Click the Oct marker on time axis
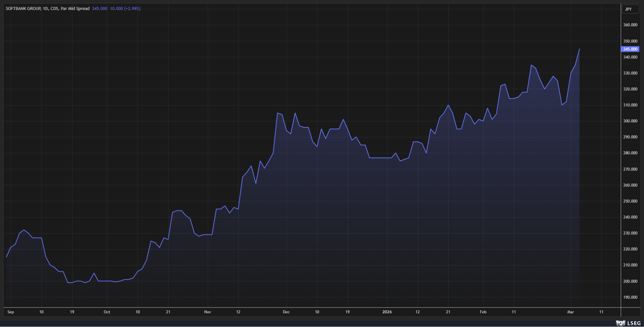Image resolution: width=644 pixels, height=327 pixels. pyautogui.click(x=107, y=312)
